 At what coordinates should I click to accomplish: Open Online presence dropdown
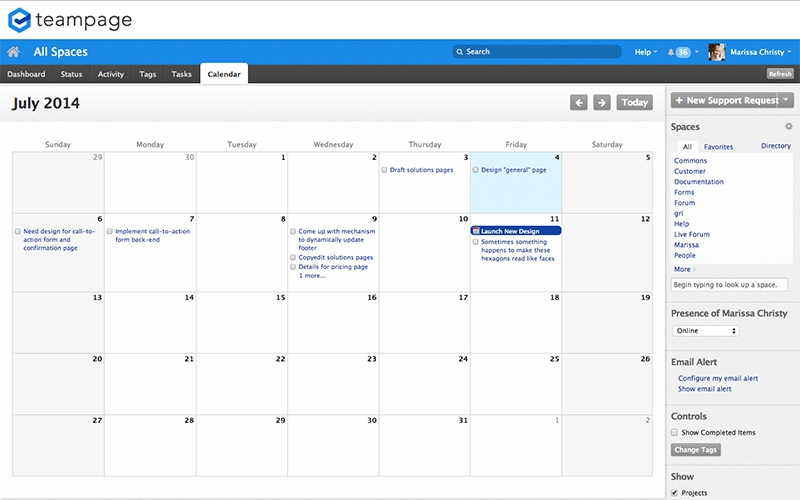pos(706,331)
